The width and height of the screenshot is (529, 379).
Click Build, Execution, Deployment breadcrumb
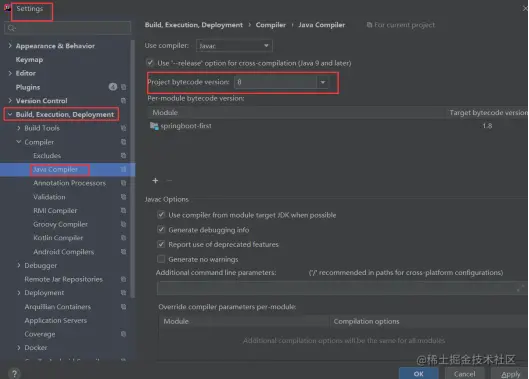pos(194,25)
